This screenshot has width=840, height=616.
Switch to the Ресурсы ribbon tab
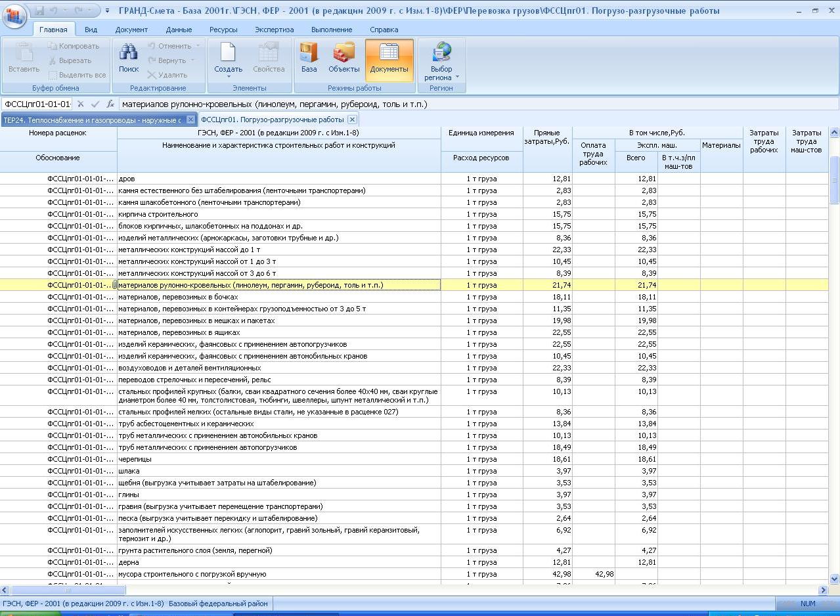[x=223, y=30]
